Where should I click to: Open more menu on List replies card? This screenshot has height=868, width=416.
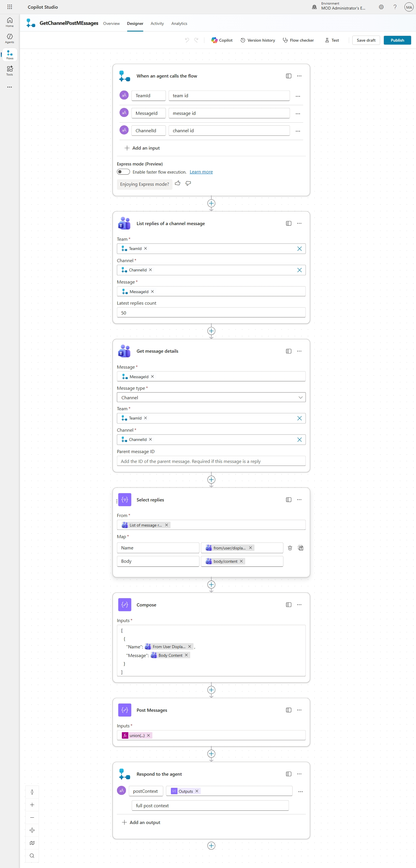coord(299,223)
